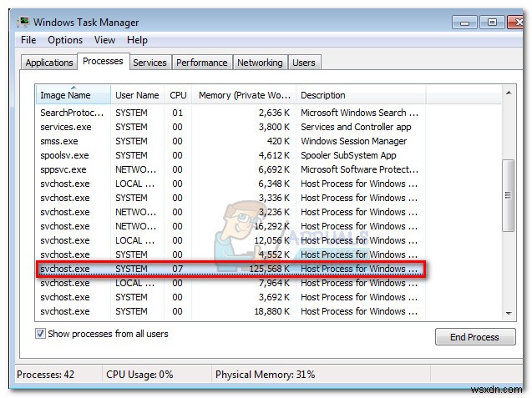This screenshot has width=532, height=398.
Task: Select the smss.exe process
Action: pos(231,141)
